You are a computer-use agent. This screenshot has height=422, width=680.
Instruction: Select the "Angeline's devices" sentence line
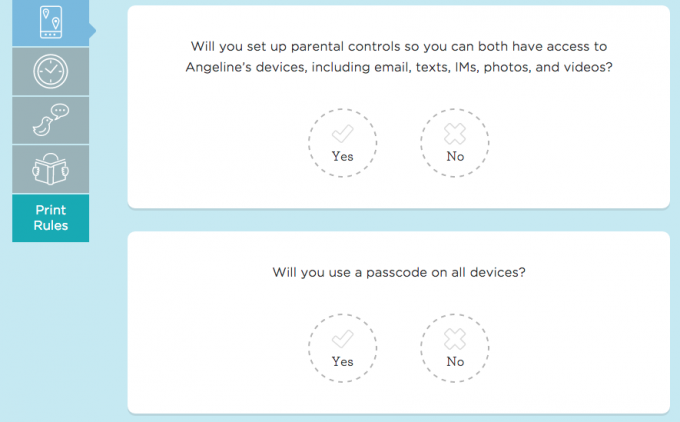click(x=399, y=67)
